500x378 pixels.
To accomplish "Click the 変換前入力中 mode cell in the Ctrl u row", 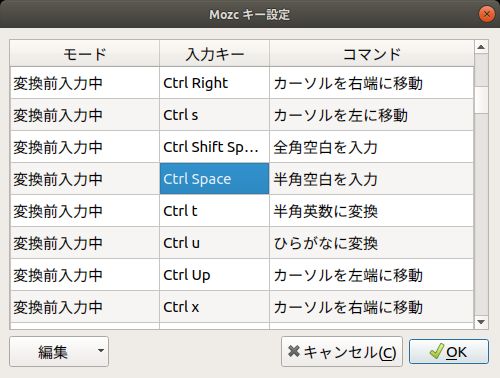I will (x=85, y=243).
